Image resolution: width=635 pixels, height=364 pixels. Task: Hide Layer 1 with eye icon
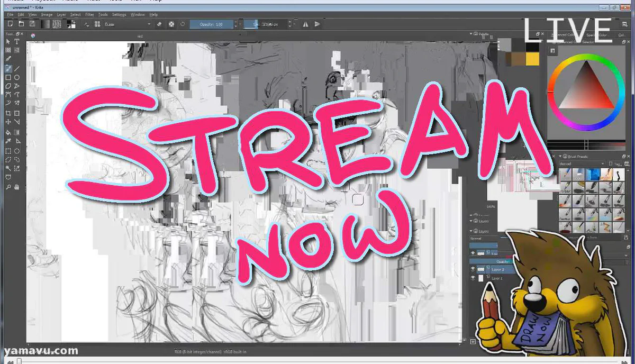click(x=473, y=277)
